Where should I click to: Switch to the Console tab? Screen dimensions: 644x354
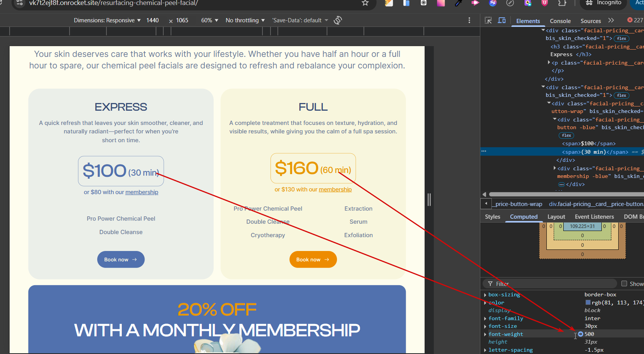[560, 21]
